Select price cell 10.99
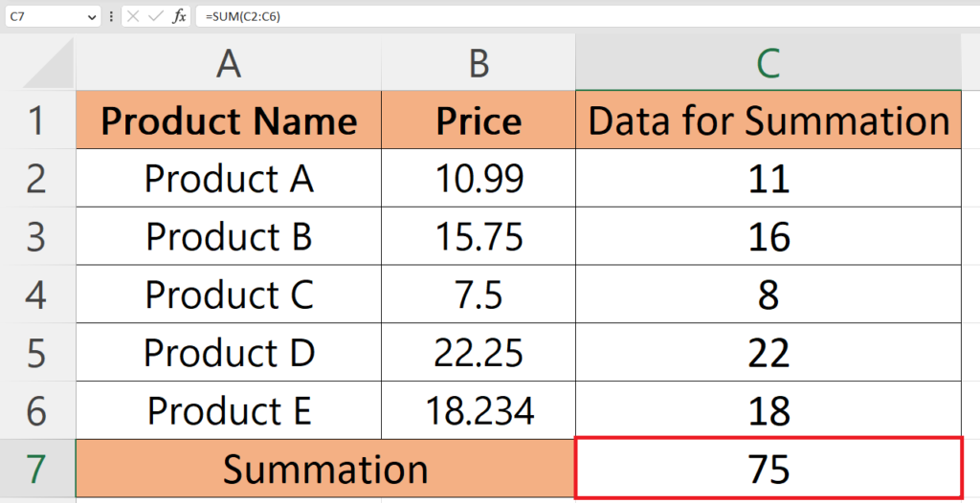The image size is (980, 503). (479, 178)
